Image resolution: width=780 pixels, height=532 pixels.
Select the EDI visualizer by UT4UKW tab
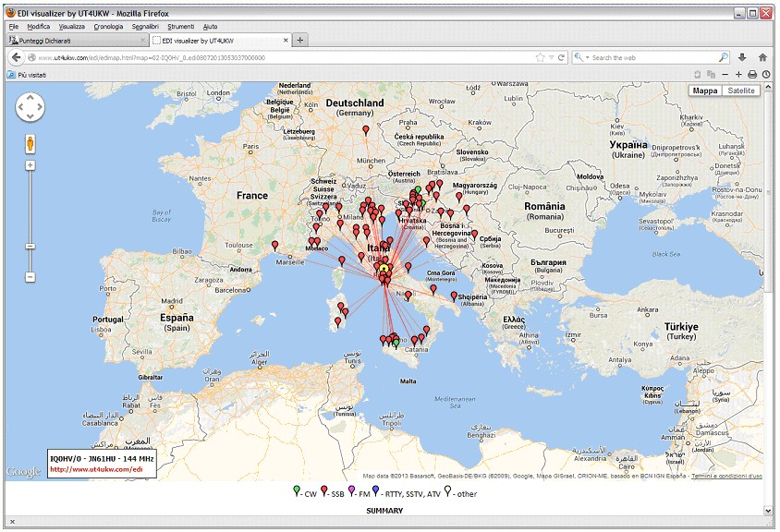(x=220, y=41)
